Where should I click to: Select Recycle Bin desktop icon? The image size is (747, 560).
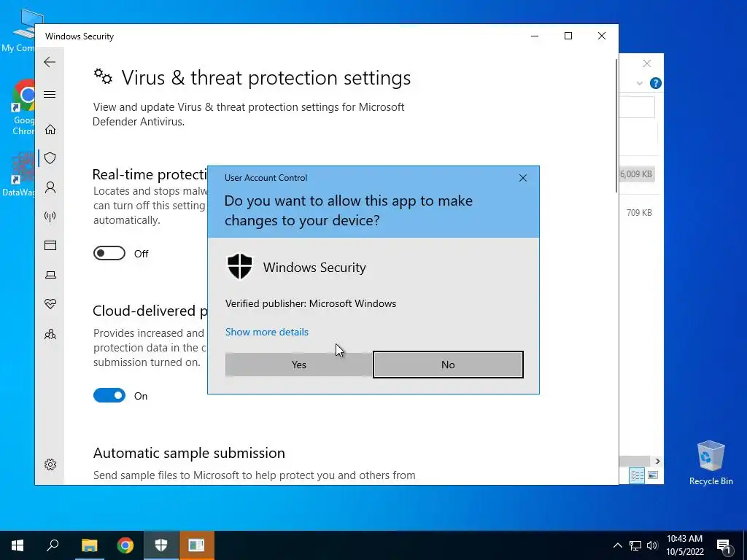click(711, 463)
